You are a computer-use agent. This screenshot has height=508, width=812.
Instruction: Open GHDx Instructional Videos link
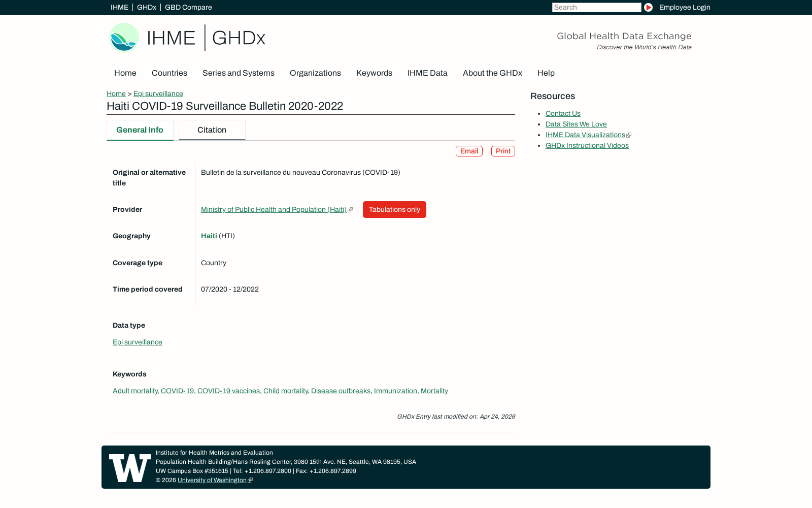(x=587, y=145)
